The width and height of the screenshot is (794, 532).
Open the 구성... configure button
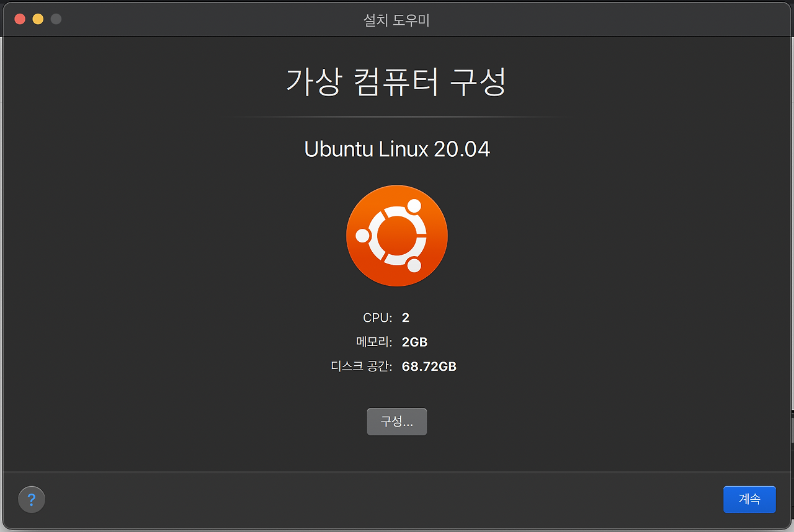[397, 422]
